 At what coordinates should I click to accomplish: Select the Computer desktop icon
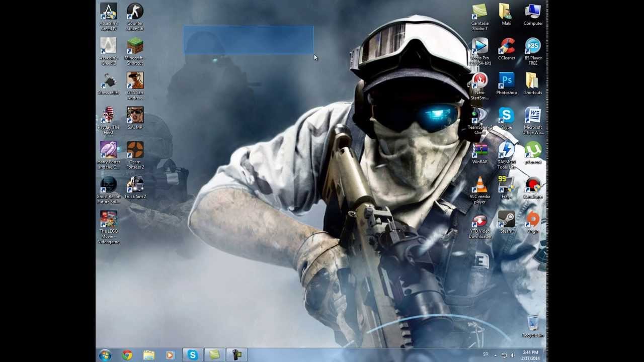coord(533,15)
